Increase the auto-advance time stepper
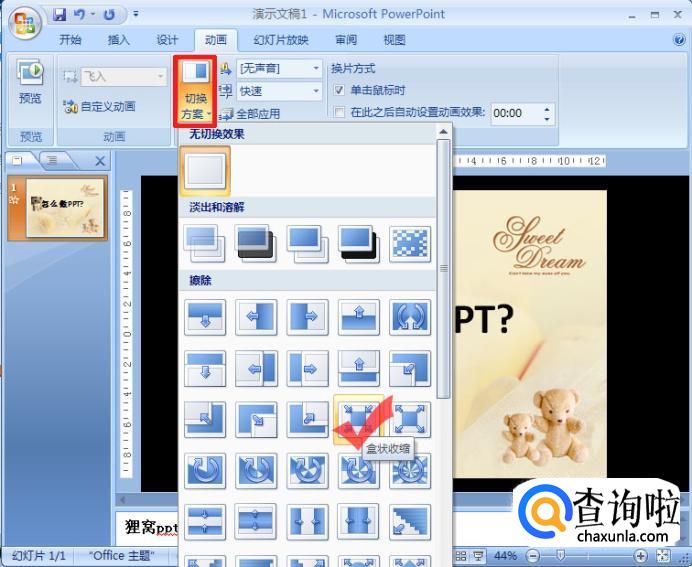The width and height of the screenshot is (692, 567). (x=547, y=109)
